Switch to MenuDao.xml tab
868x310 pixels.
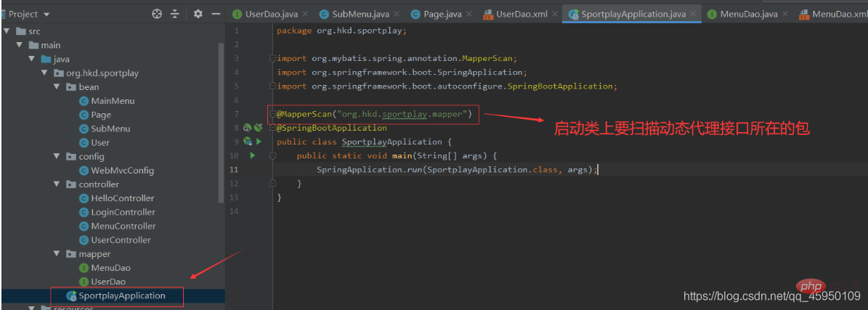click(832, 15)
